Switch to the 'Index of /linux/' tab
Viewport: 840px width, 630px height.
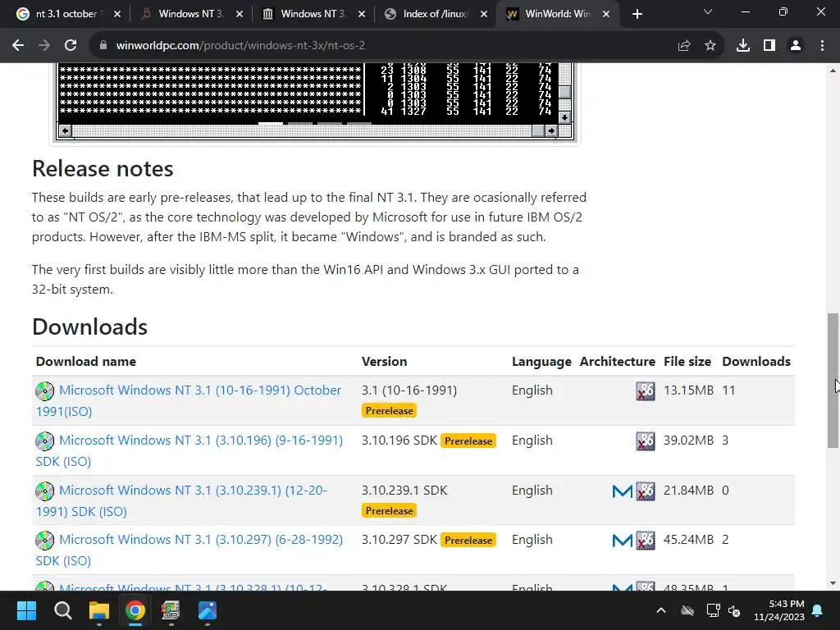[435, 15]
